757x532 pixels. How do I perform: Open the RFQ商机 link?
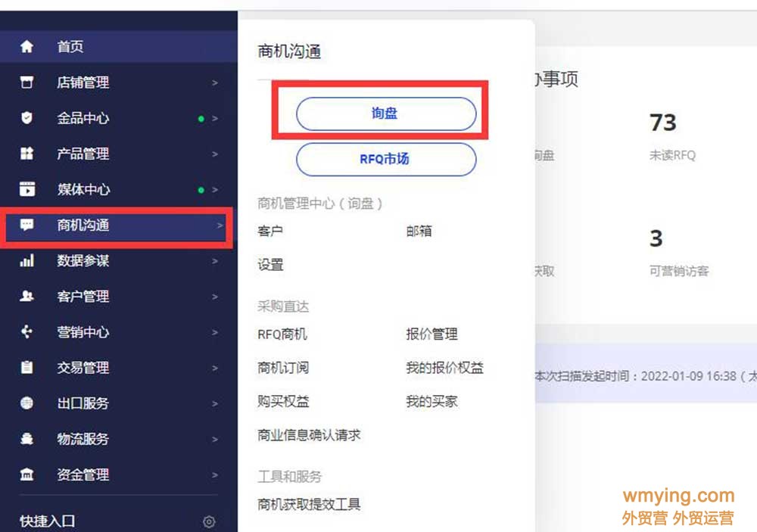(x=282, y=334)
